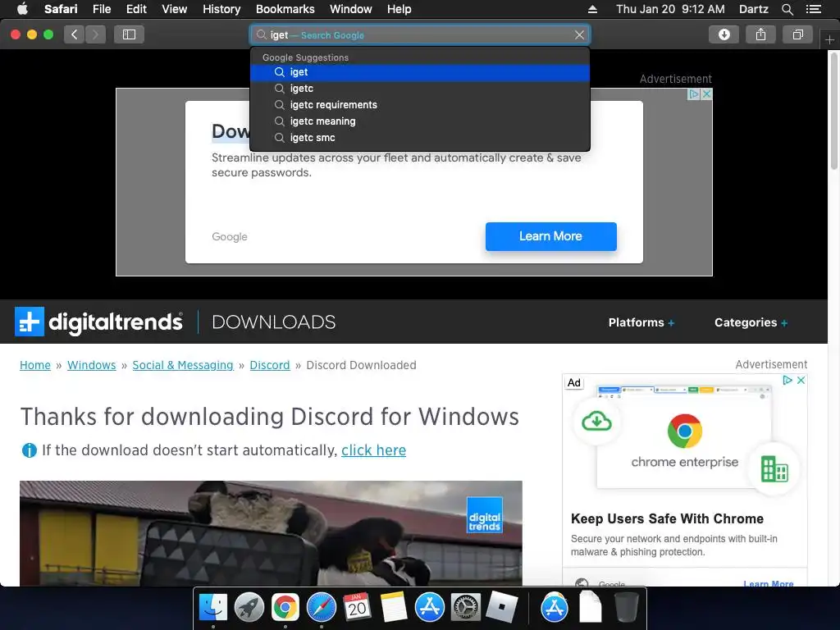Open the Discord breadcrumb link
840x630 pixels.
(x=269, y=365)
